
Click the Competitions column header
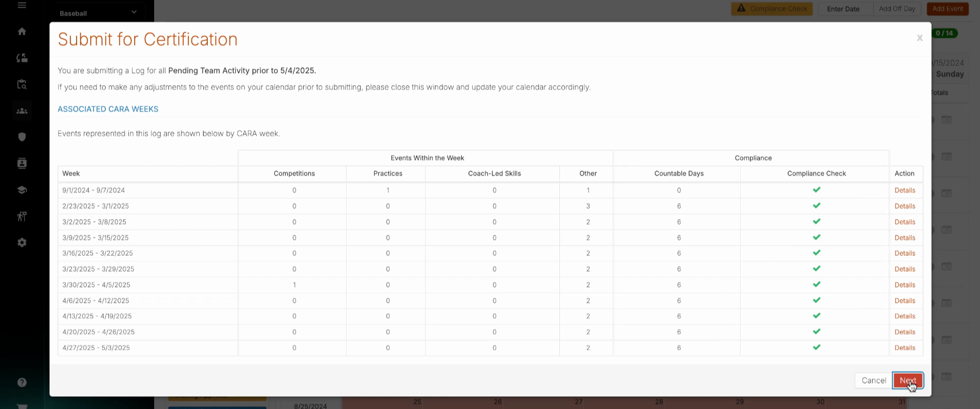click(x=294, y=174)
